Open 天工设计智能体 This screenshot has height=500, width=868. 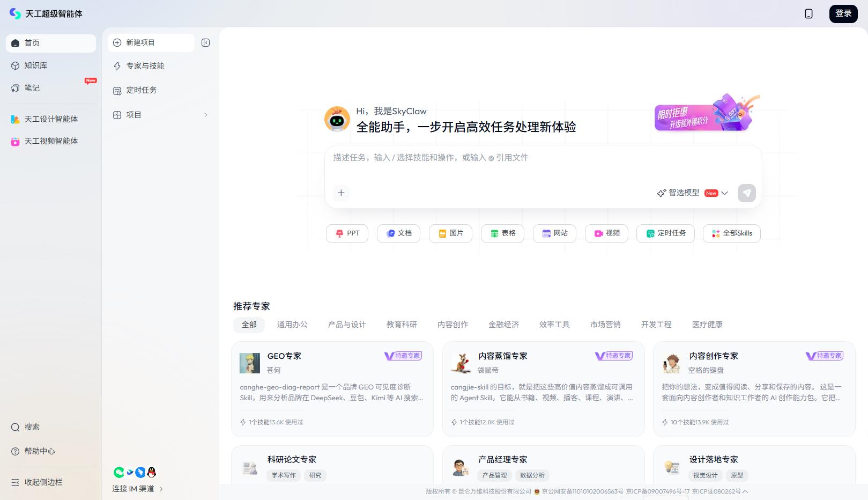[51, 119]
